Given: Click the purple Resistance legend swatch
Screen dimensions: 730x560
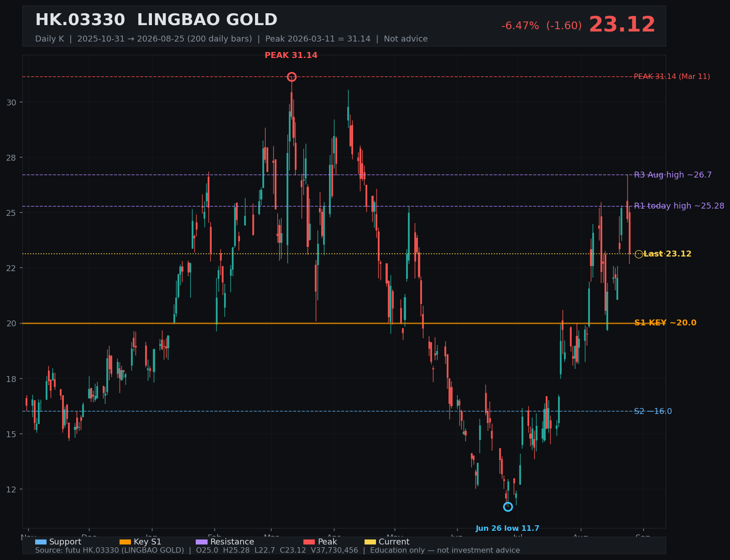Looking at the screenshot, I should point(202,542).
